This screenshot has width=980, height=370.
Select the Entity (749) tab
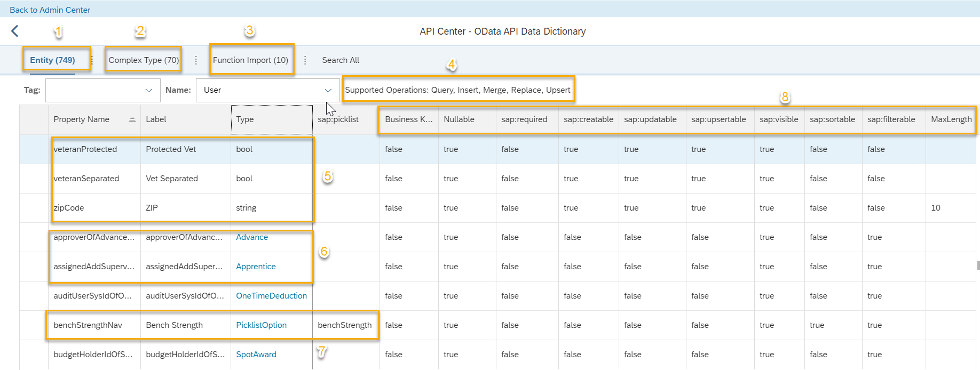point(52,60)
